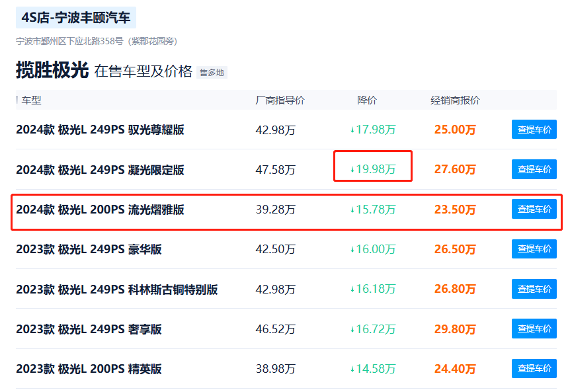Open model 2023款 极光L 249PS 奢享版
568x392 pixels.
tap(89, 329)
